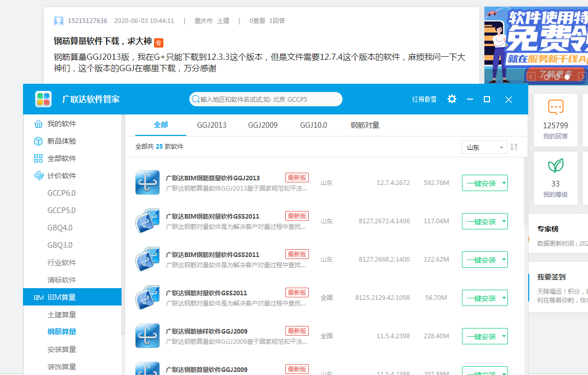This screenshot has width=588, height=375.
Task: Open GCCP5.0 in sidebar
Action: (61, 210)
